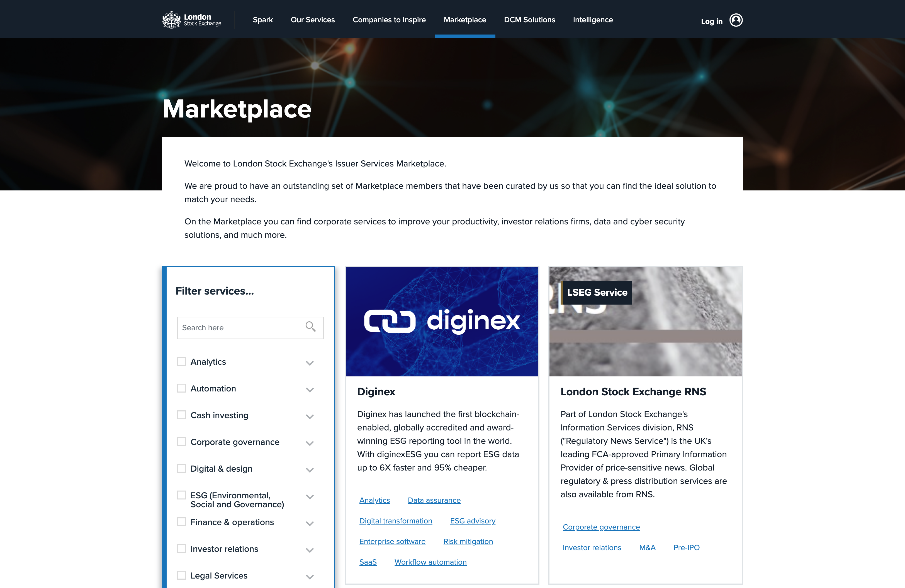Tick the Automation filter checkbox

coord(182,388)
